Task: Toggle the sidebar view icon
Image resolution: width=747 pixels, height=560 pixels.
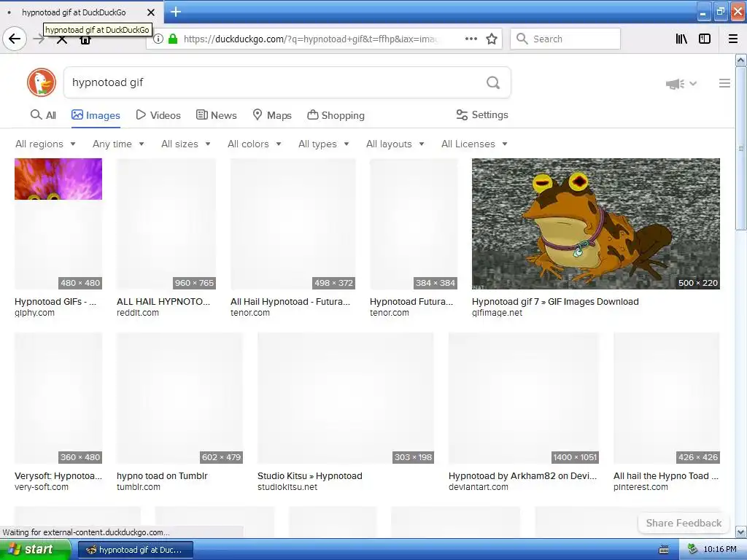Action: (x=705, y=39)
